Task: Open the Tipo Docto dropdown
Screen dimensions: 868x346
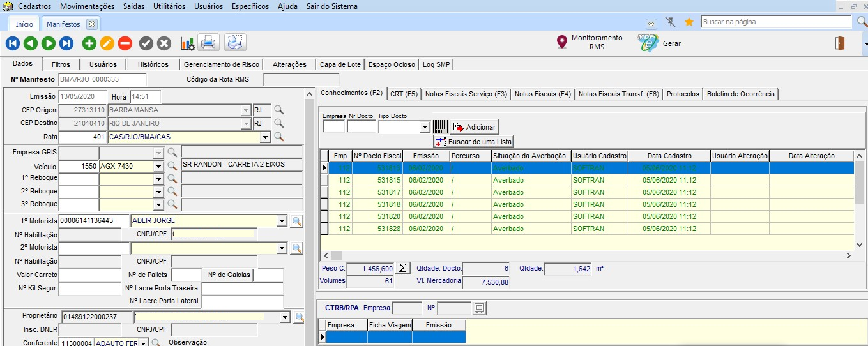Action: click(x=425, y=127)
